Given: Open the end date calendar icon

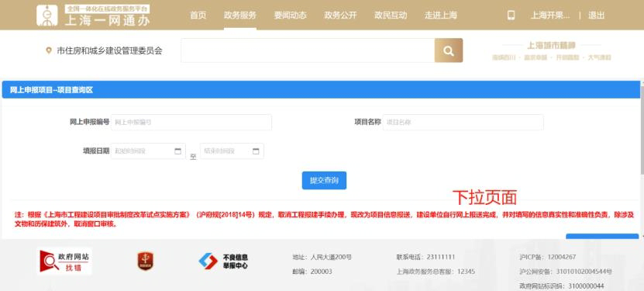Looking at the screenshot, I should [x=256, y=151].
